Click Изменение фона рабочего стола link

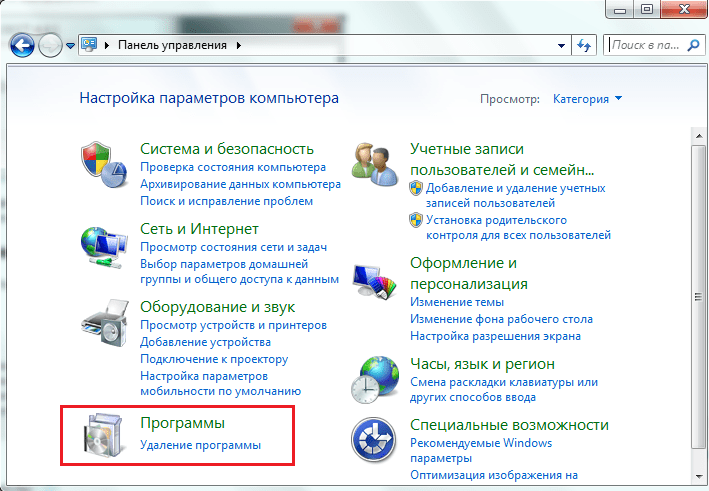501,319
